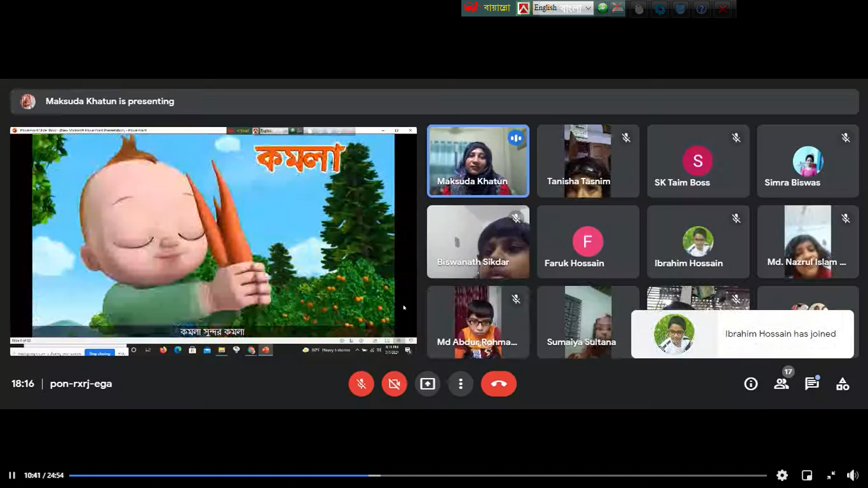Click the F avatar of Faruk Hossain
The width and height of the screenshot is (868, 488).
588,241
